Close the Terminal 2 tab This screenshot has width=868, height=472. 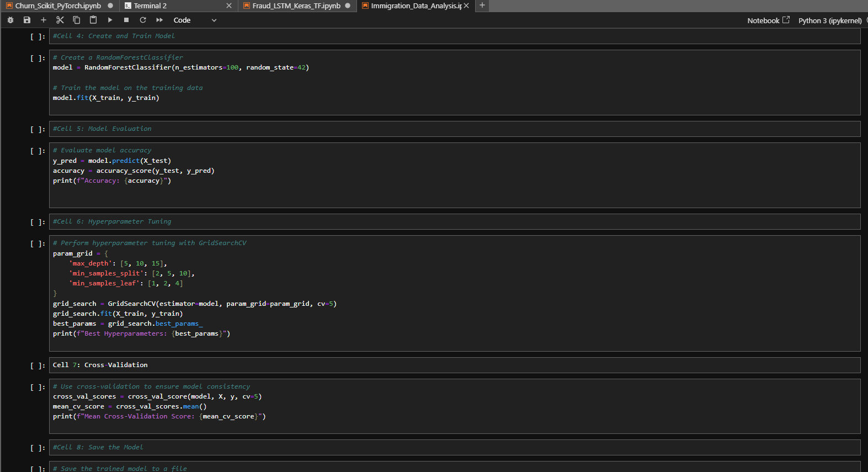point(229,6)
